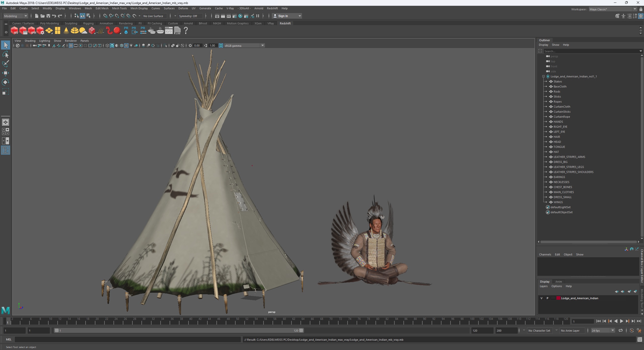Redo action with toolbar icon
Screen dimensions: 644x350
pos(60,16)
